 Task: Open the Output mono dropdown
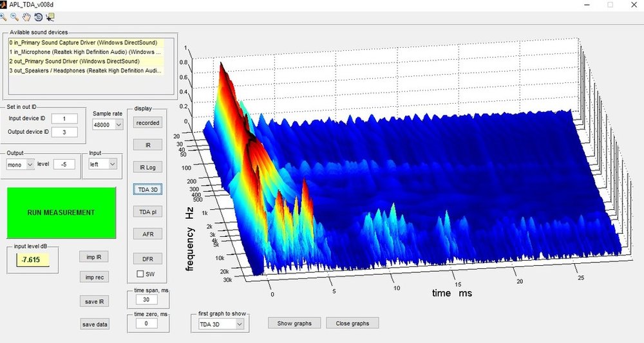(x=20, y=165)
